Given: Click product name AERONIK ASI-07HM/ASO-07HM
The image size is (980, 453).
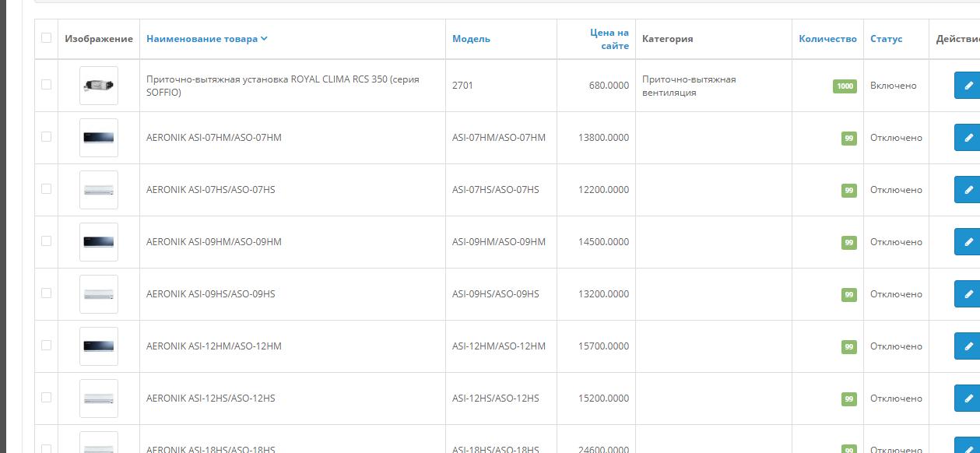Looking at the screenshot, I should pos(214,138).
